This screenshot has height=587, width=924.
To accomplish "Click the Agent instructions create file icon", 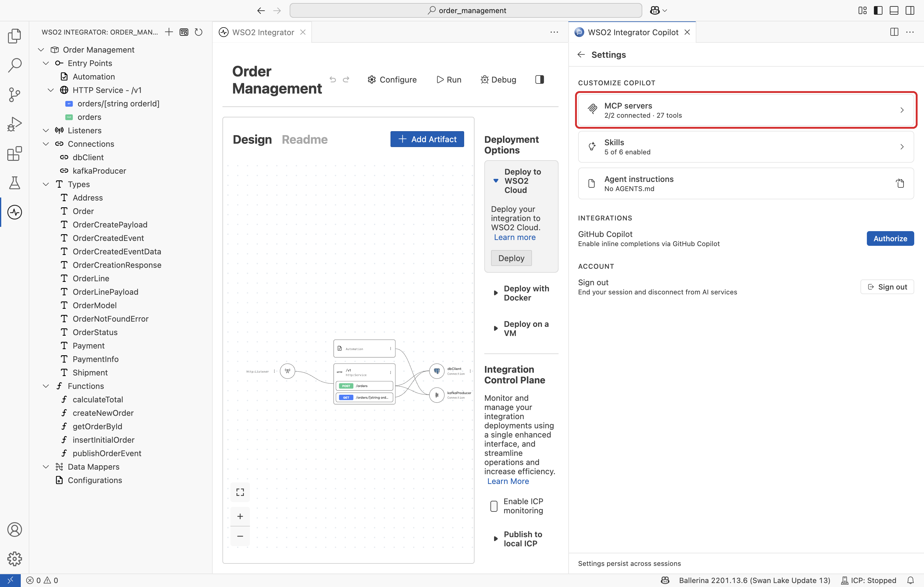I will (x=900, y=183).
